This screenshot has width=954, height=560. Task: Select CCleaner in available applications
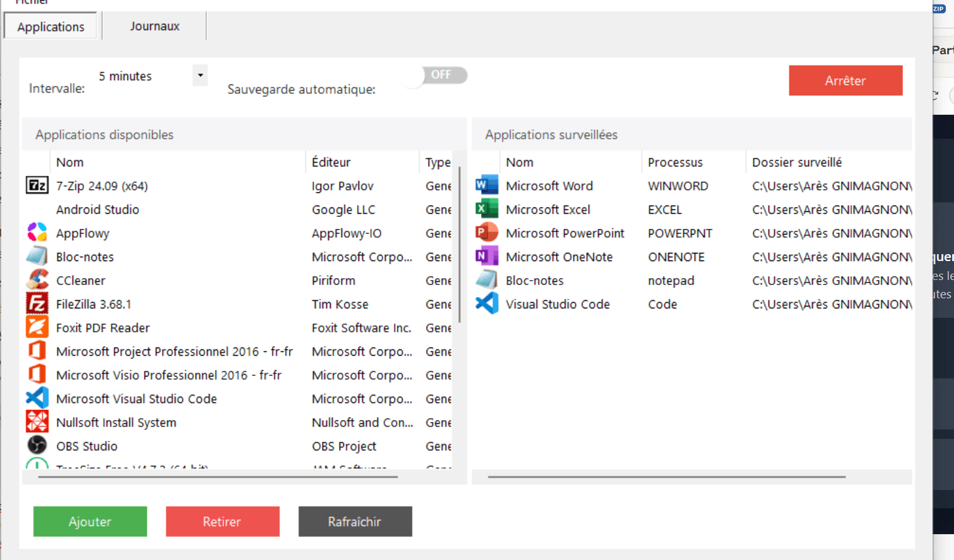click(x=81, y=281)
